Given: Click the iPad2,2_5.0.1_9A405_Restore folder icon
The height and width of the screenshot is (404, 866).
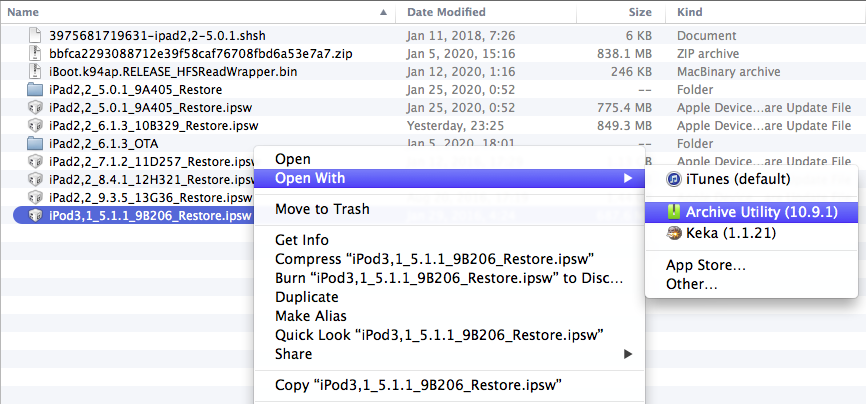Looking at the screenshot, I should pyautogui.click(x=35, y=89).
